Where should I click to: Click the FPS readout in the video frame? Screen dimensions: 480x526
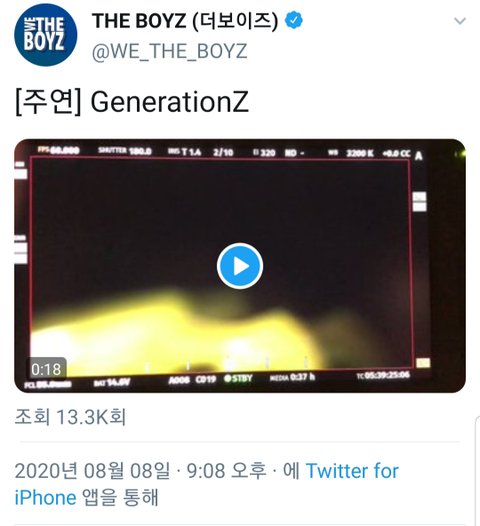click(x=58, y=150)
